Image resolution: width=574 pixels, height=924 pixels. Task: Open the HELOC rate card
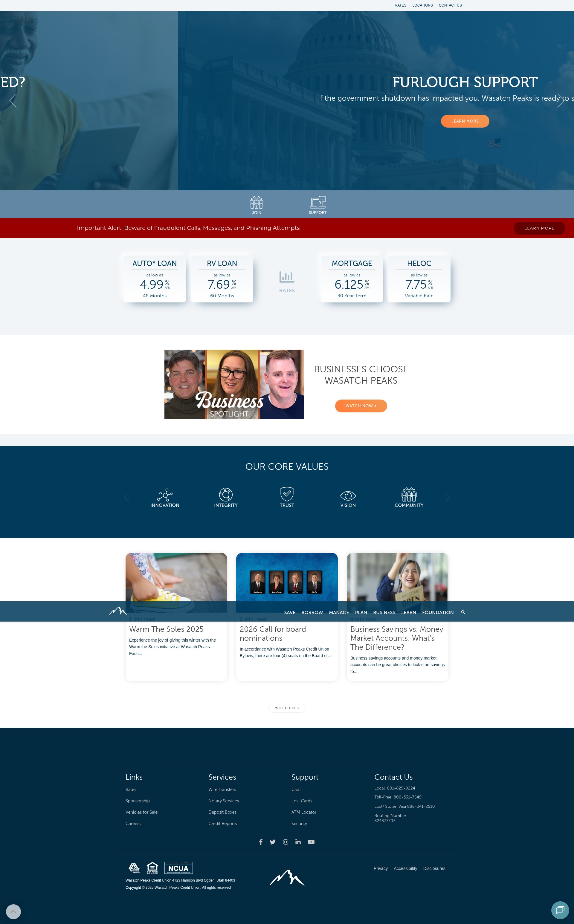click(419, 279)
